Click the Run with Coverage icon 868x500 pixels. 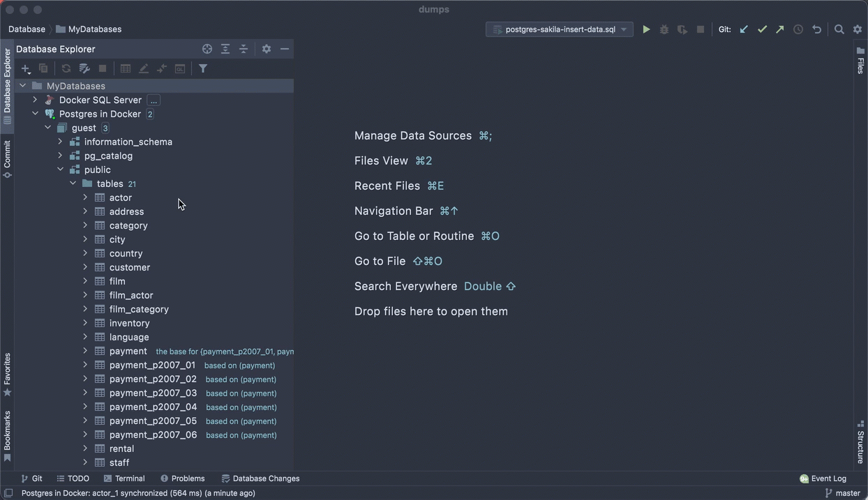(682, 29)
